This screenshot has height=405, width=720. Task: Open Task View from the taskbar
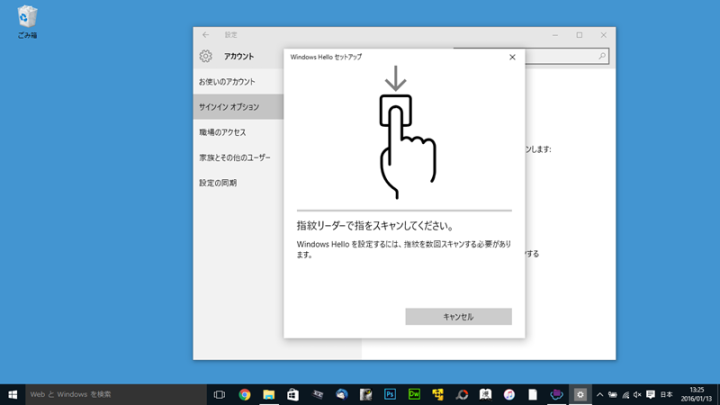point(219,394)
